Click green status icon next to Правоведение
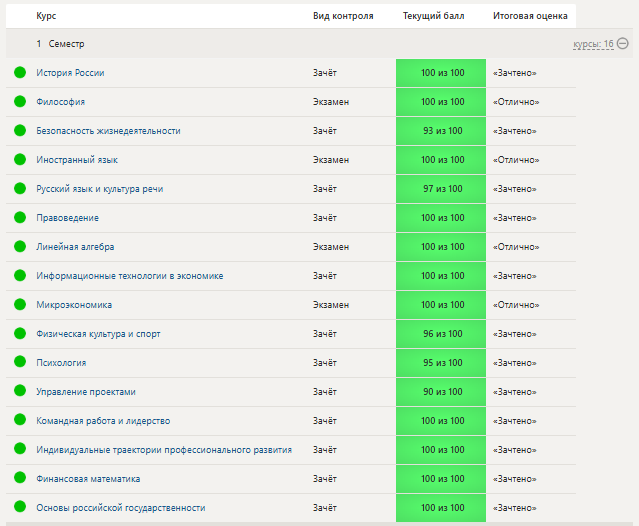 pyautogui.click(x=19, y=218)
